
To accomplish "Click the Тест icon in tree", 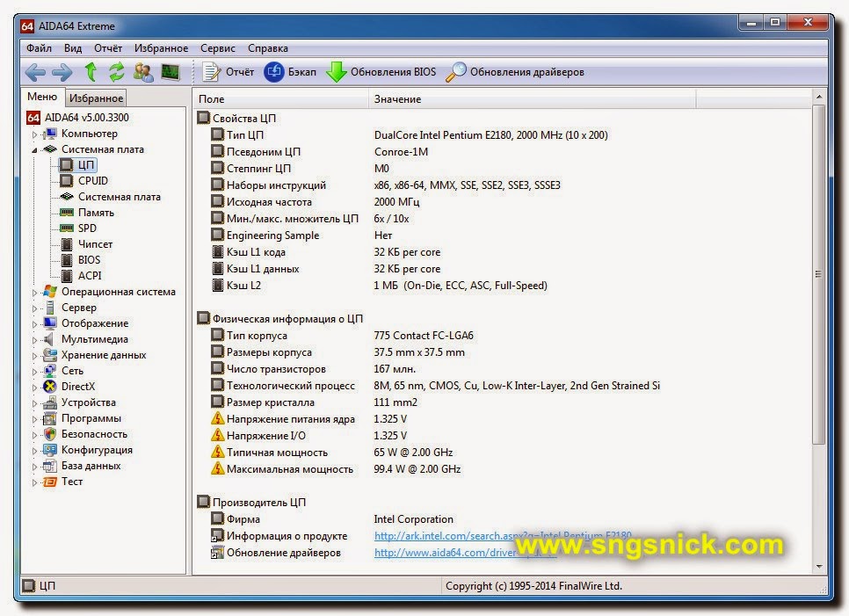I will 50,482.
